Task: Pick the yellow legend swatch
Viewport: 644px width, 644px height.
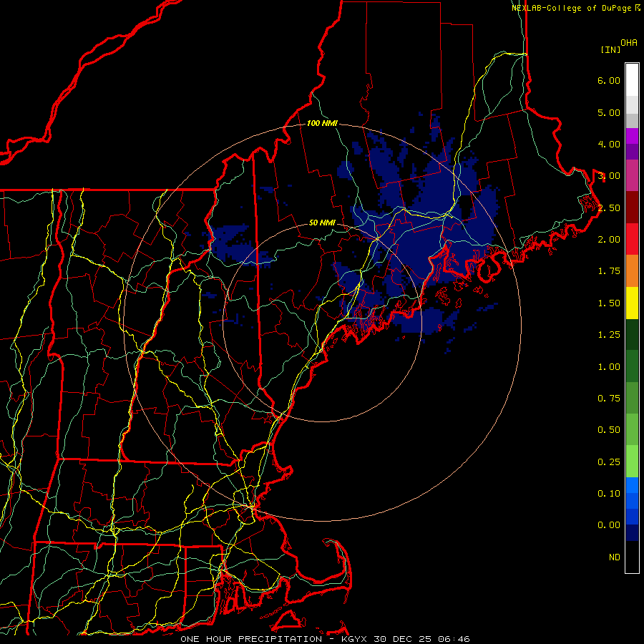Action: (632, 303)
